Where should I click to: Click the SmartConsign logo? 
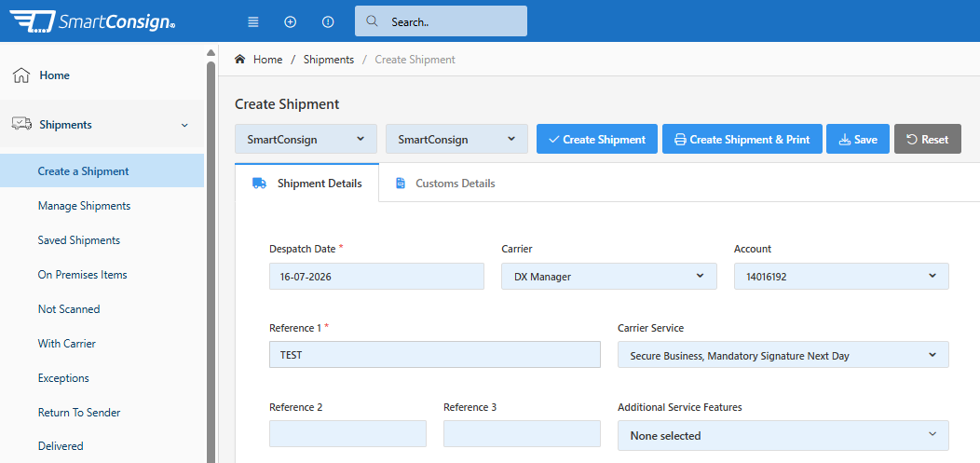92,21
